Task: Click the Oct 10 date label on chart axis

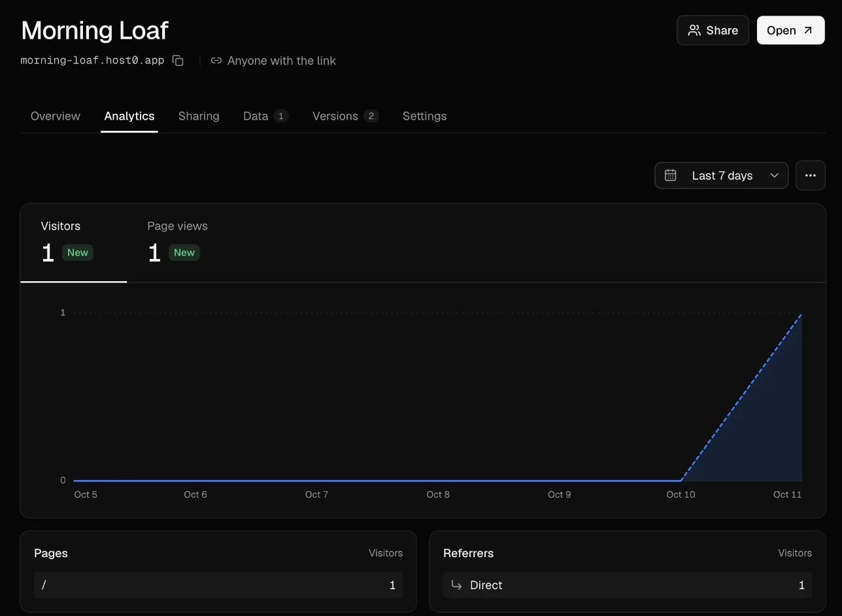Action: point(681,494)
